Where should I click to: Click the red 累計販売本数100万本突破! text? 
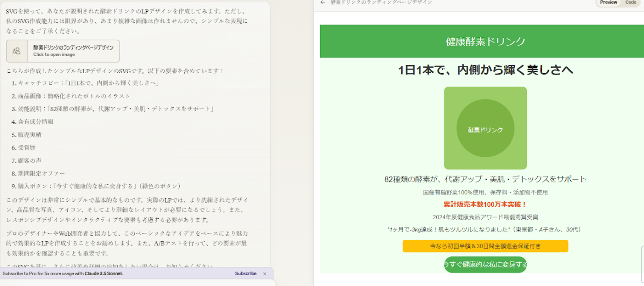[485, 204]
